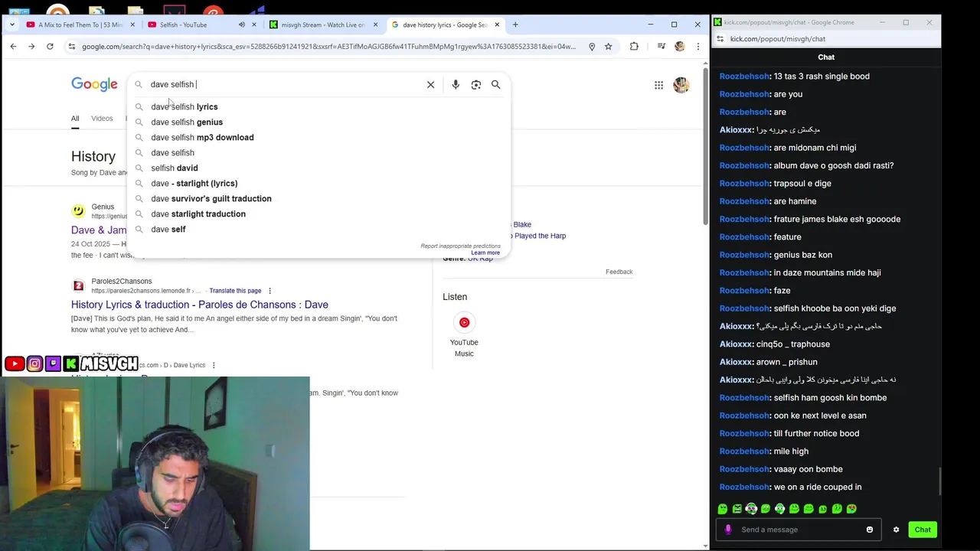Go back in Chrome browser
Viewport: 980px width, 551px height.
pyautogui.click(x=13, y=47)
